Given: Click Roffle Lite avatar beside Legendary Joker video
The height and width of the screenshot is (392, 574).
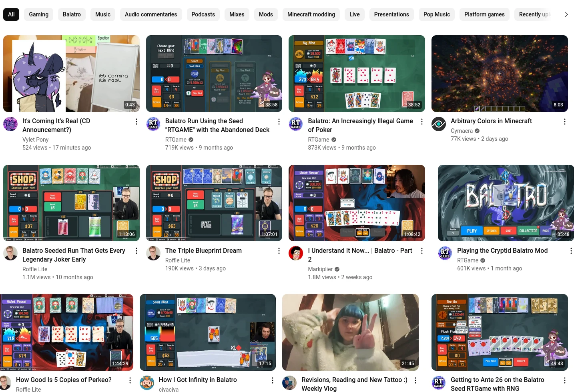Looking at the screenshot, I should point(10,253).
